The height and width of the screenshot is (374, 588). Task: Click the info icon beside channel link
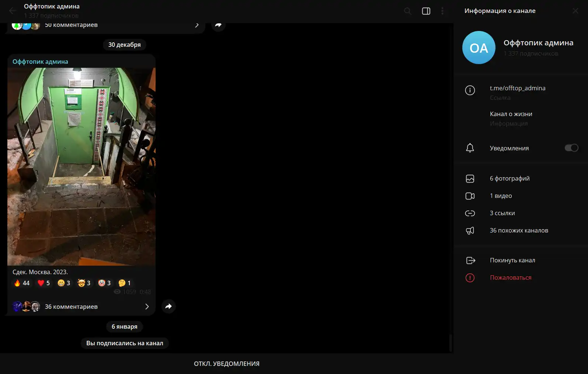point(470,90)
